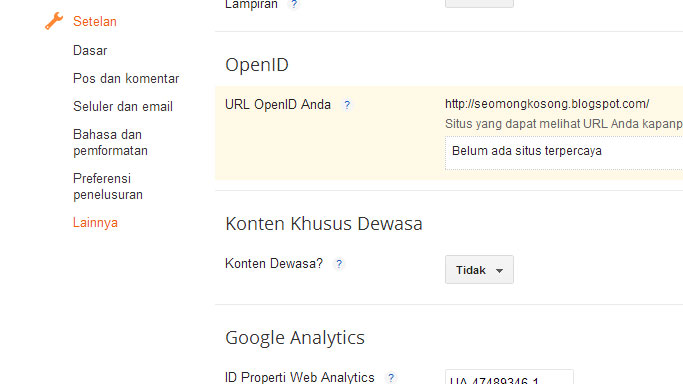683x384 pixels.
Task: Open Bahasa dan pemformatan settings
Action: 110,142
